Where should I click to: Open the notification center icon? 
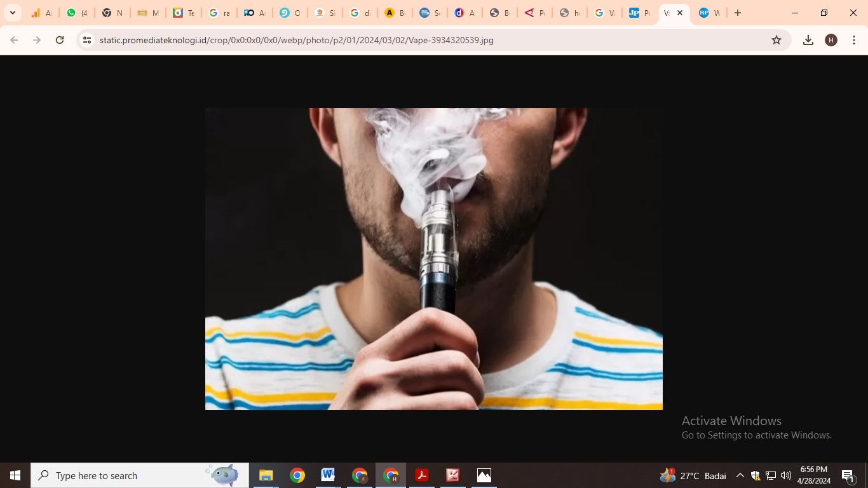click(849, 475)
